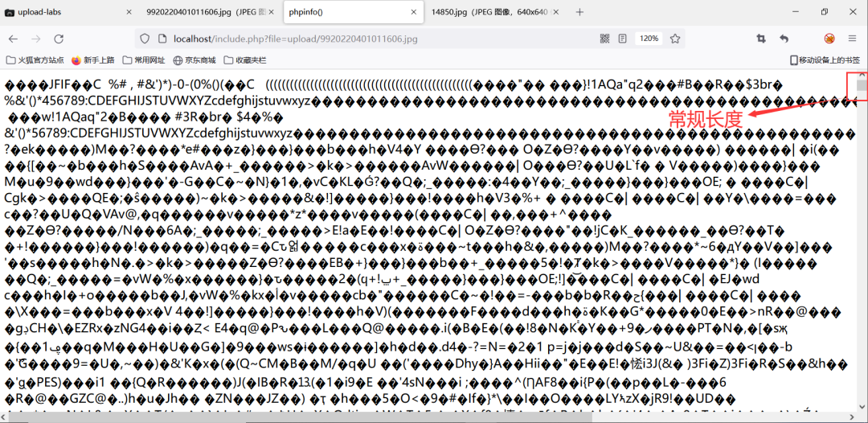868x423 pixels.
Task: Close the phpinfo() tab
Action: pos(414,12)
